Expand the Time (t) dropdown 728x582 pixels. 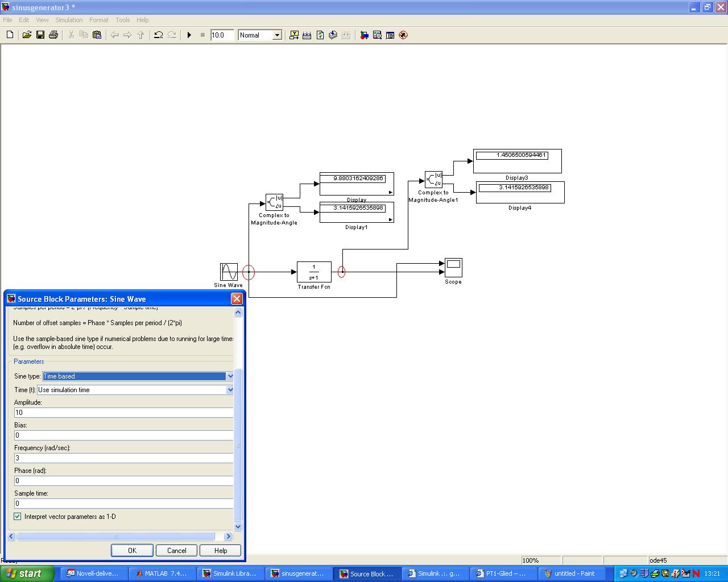pos(230,390)
